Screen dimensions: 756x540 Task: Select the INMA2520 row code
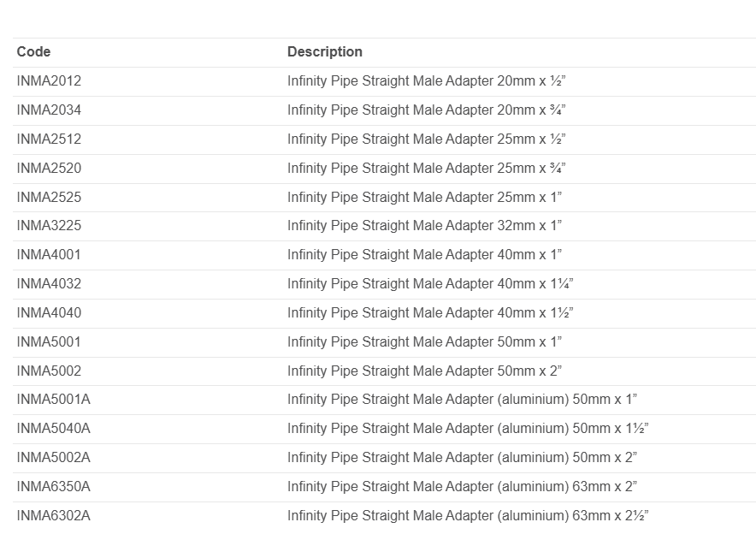click(49, 169)
